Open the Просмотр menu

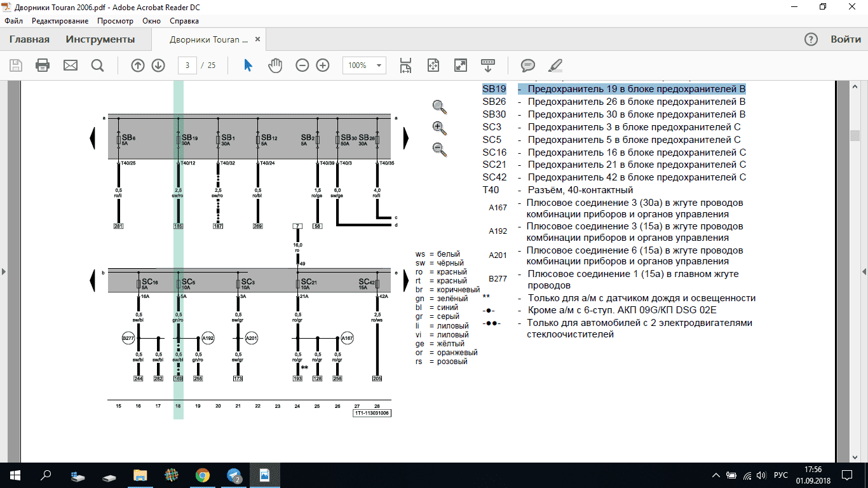click(116, 21)
